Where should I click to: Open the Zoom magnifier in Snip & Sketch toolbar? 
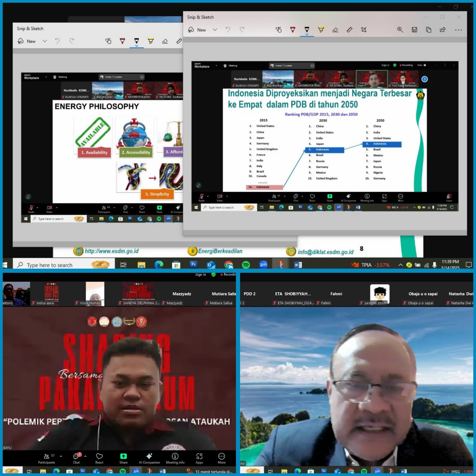coord(400,30)
